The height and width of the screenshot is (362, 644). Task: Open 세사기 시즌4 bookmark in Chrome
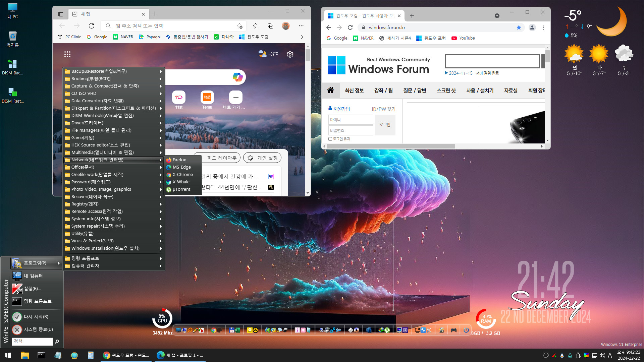click(x=395, y=38)
